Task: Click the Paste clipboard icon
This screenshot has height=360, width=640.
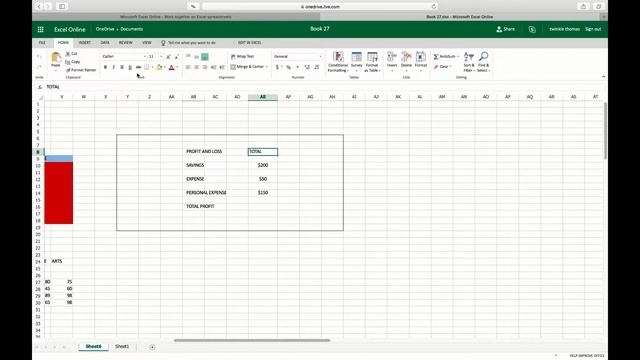Action: [x=56, y=57]
